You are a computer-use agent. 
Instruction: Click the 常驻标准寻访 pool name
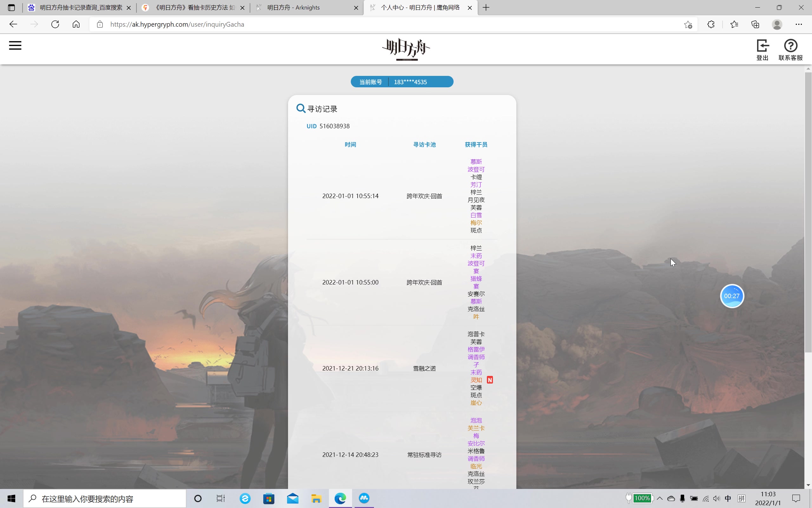click(x=424, y=455)
